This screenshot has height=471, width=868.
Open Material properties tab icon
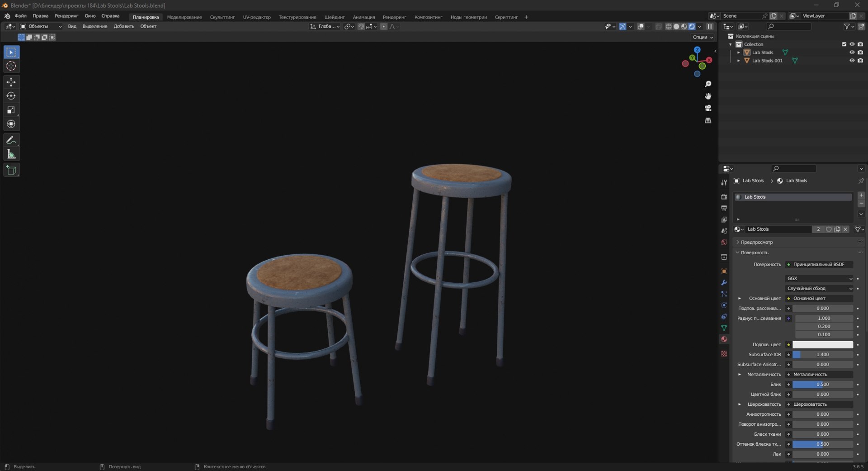724,339
